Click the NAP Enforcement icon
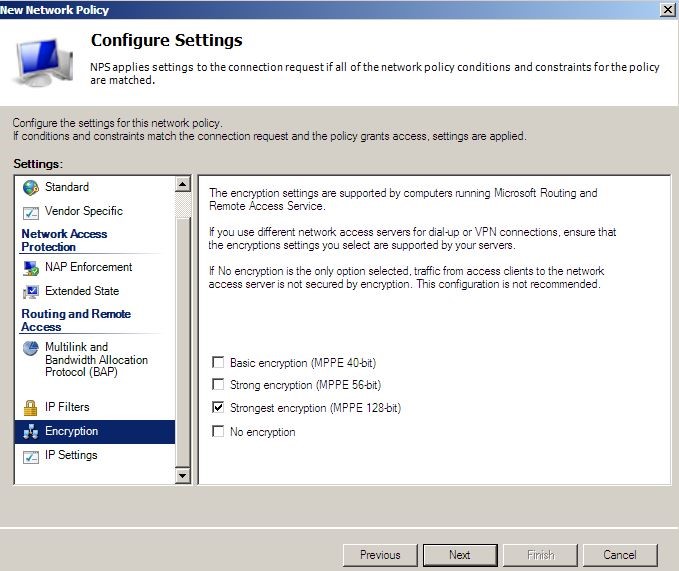 (x=30, y=268)
